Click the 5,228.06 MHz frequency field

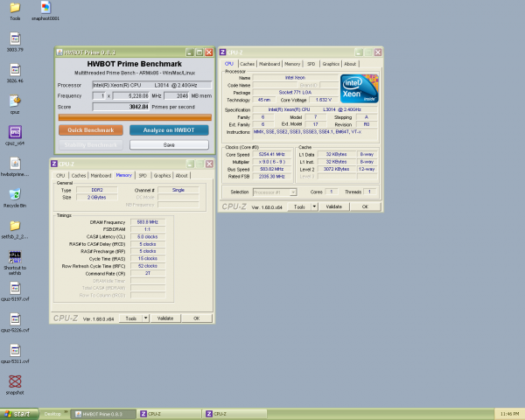pyautogui.click(x=131, y=95)
